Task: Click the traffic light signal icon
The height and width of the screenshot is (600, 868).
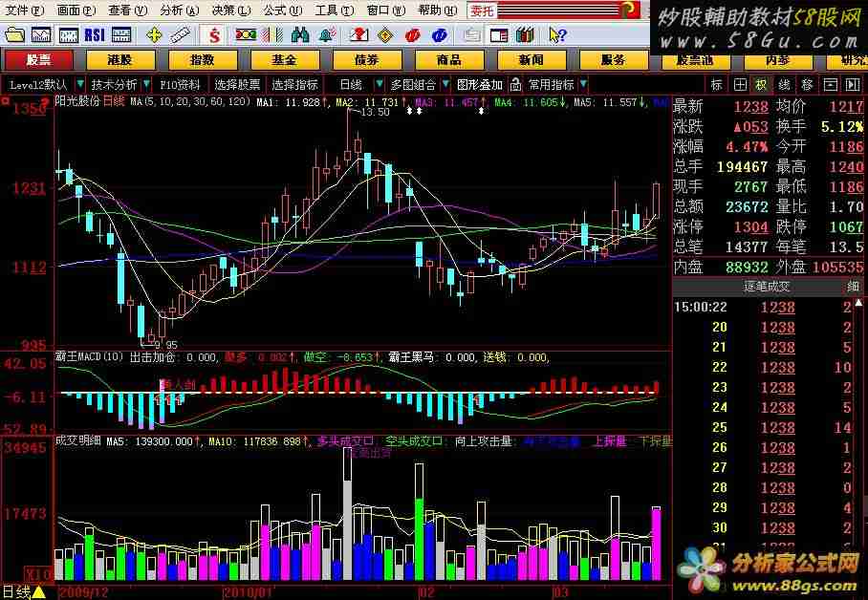Action: [x=246, y=35]
